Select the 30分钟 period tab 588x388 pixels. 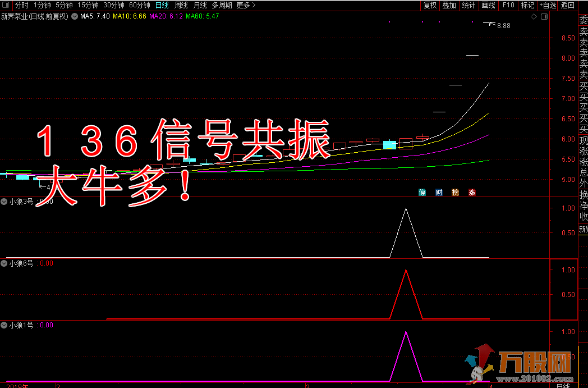(x=114, y=5)
